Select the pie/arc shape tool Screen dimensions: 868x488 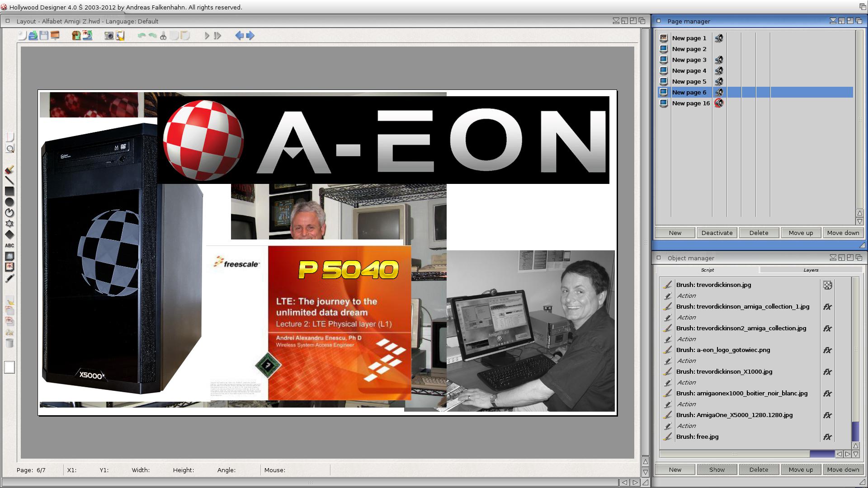click(9, 213)
